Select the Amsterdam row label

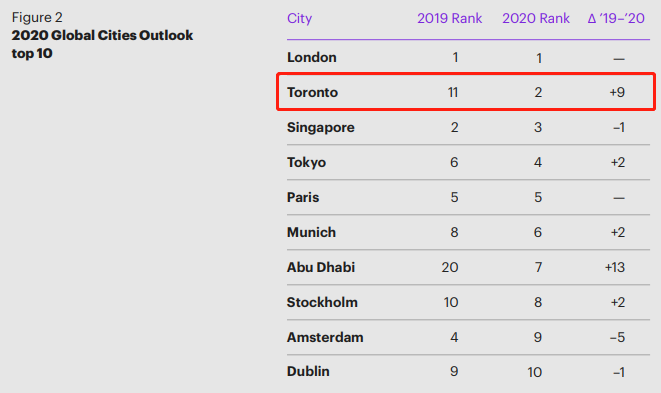coord(325,337)
